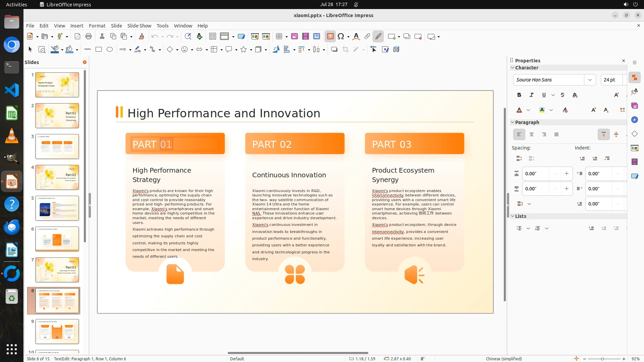Click zoom slider in status bar
Image resolution: width=644 pixels, height=362 pixels.
click(602, 359)
